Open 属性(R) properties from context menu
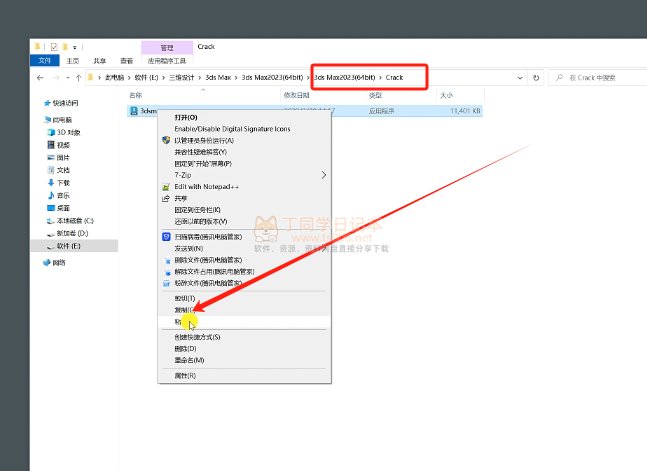The height and width of the screenshot is (471, 647). pyautogui.click(x=185, y=376)
